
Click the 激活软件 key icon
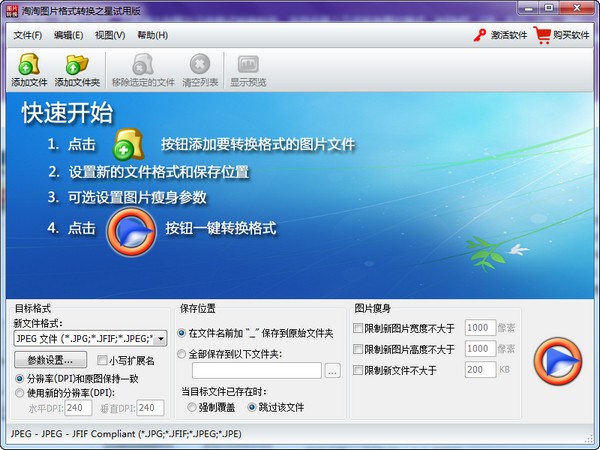click(x=479, y=36)
